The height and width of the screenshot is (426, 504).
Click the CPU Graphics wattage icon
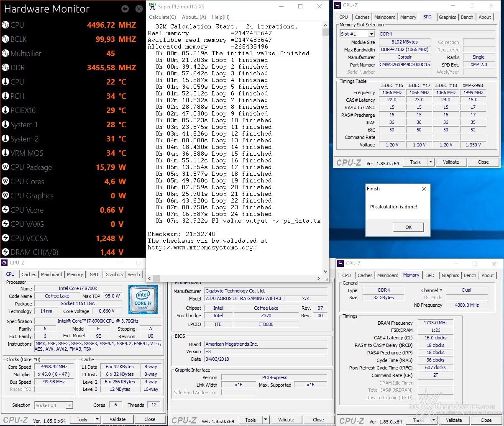pos(5,195)
